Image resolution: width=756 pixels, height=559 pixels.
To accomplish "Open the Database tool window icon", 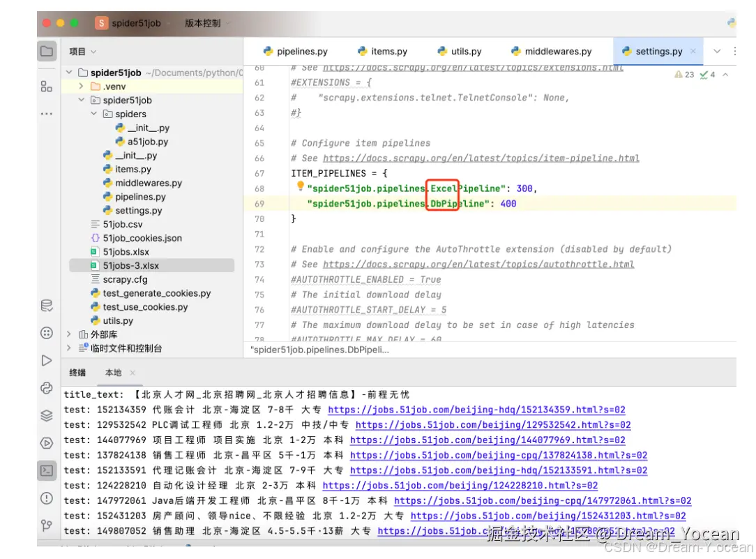I will coord(47,305).
